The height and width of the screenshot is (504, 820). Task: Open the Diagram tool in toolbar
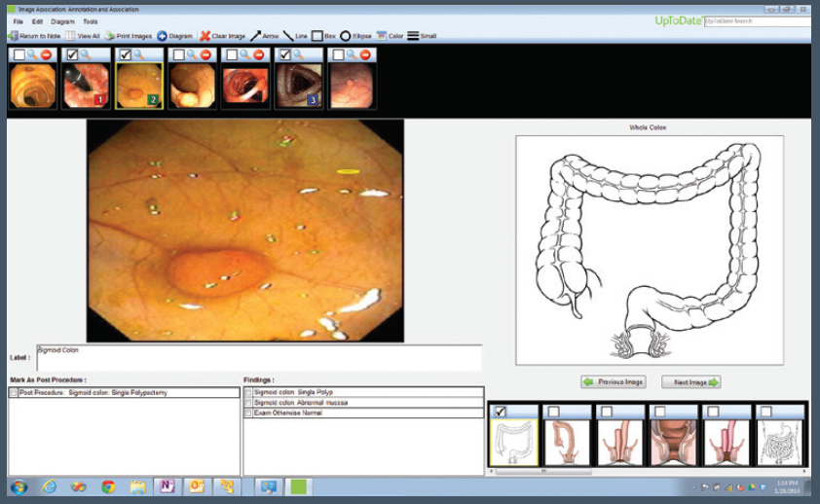click(175, 36)
